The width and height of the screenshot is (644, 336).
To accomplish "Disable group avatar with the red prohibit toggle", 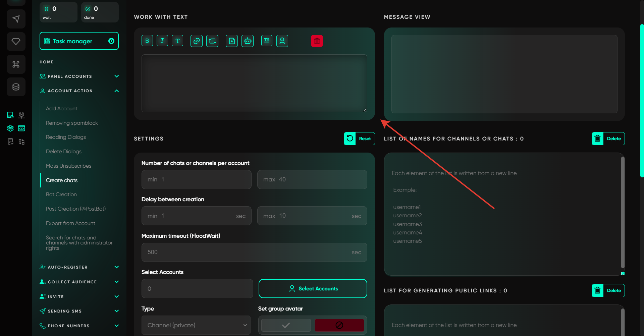I will coord(339,325).
